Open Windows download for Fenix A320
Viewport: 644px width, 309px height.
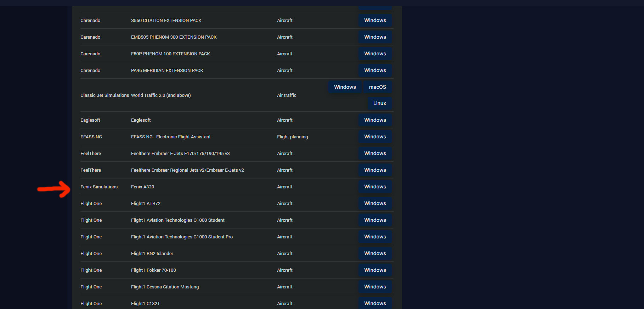375,187
